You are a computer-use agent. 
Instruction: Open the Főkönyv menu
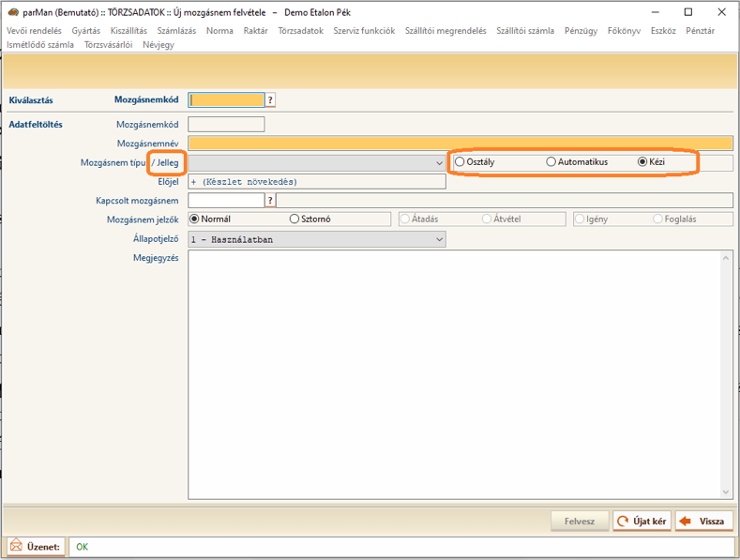pos(624,31)
